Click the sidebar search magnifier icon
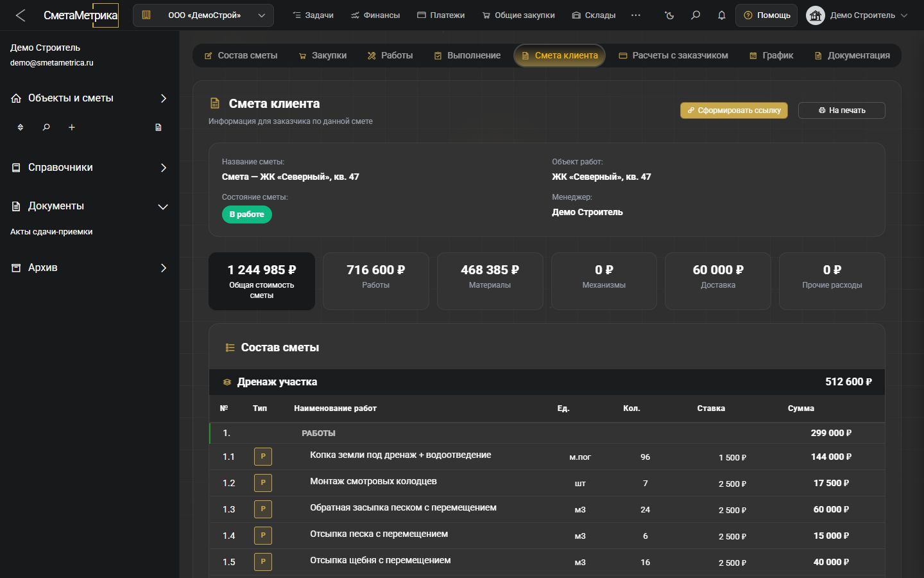Viewport: 924px width, 578px height. point(46,127)
